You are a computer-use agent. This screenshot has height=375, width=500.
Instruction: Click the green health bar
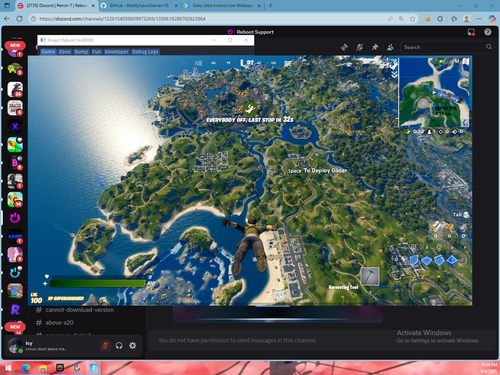point(97,284)
